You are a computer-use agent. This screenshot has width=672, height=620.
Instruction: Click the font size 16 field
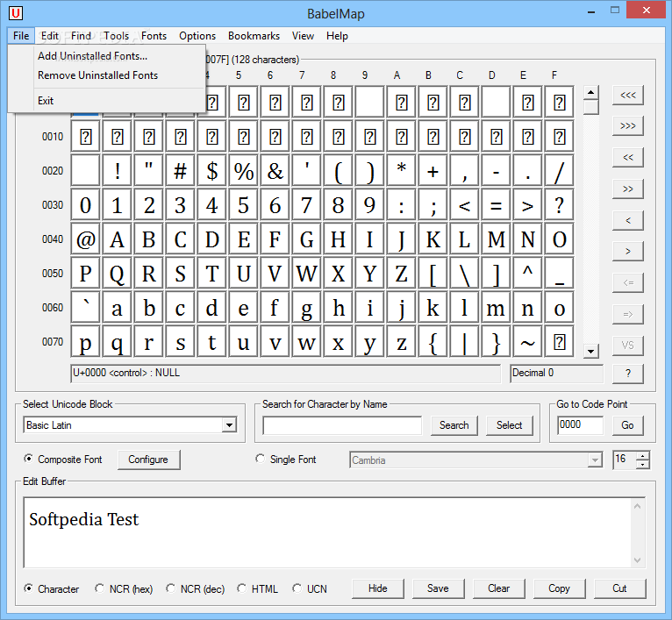pos(625,460)
